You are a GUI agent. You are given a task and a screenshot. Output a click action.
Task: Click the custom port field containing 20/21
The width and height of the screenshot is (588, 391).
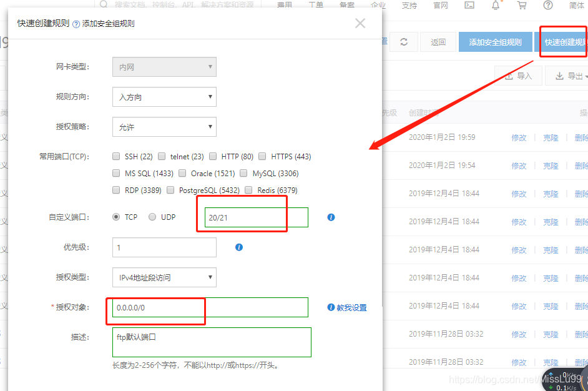(x=257, y=217)
